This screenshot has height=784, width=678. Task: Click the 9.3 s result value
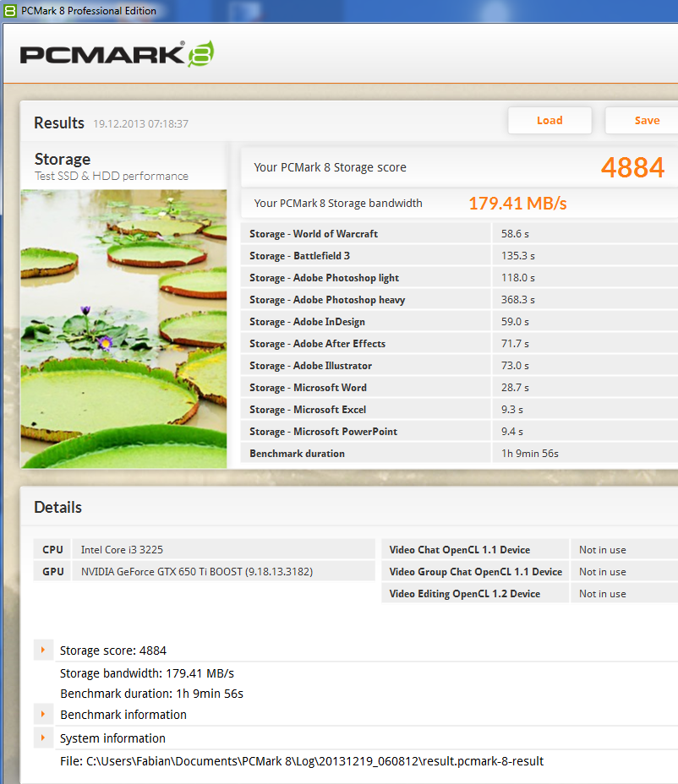(x=511, y=410)
